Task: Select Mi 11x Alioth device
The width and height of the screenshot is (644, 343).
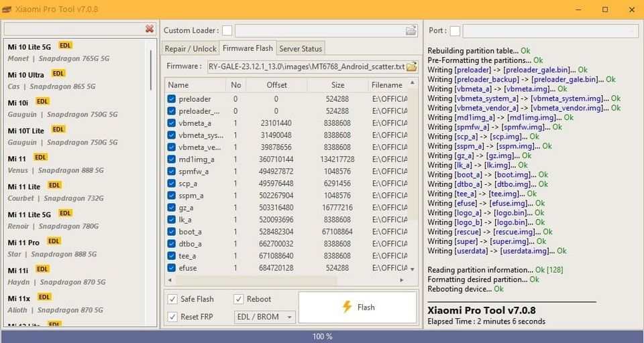Action: 76,303
